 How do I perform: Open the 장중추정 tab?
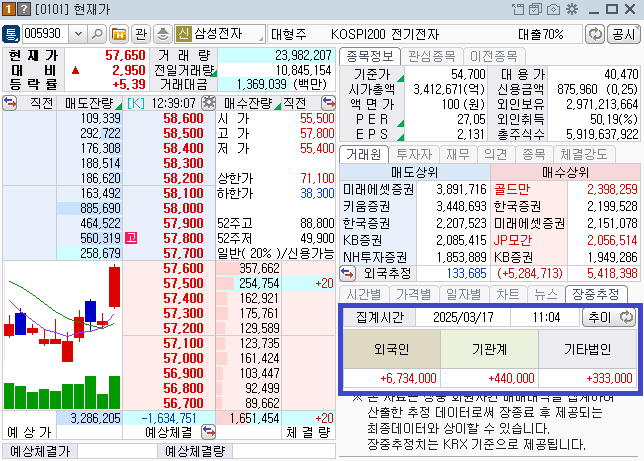click(596, 294)
